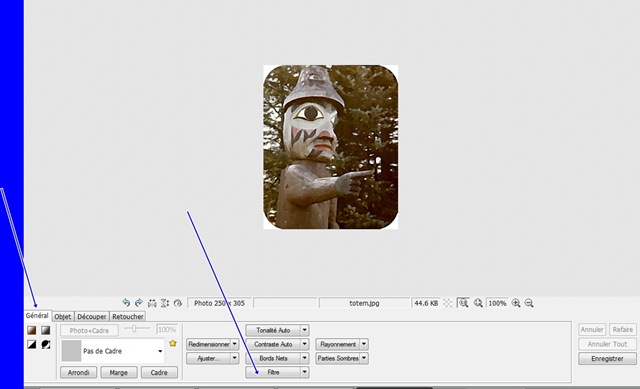
Task: Save with the Enregistrer button
Action: pos(607,358)
